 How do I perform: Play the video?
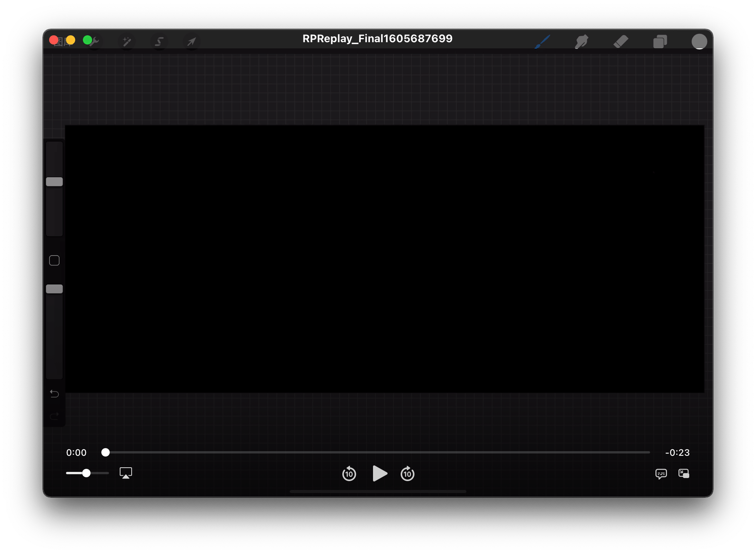[x=380, y=473]
